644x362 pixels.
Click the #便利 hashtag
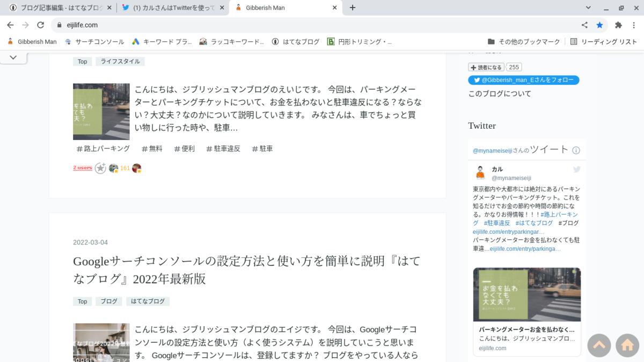click(x=184, y=149)
